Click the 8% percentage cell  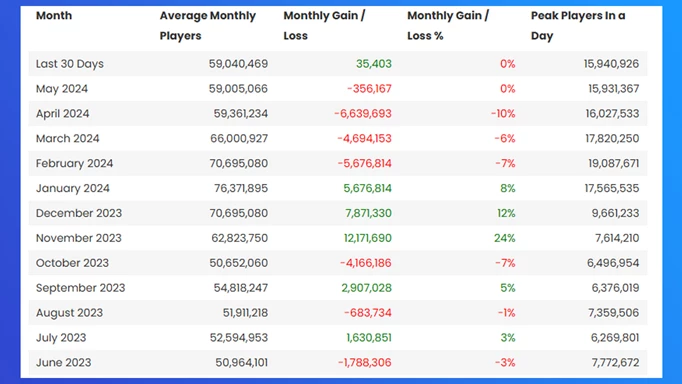coord(508,188)
